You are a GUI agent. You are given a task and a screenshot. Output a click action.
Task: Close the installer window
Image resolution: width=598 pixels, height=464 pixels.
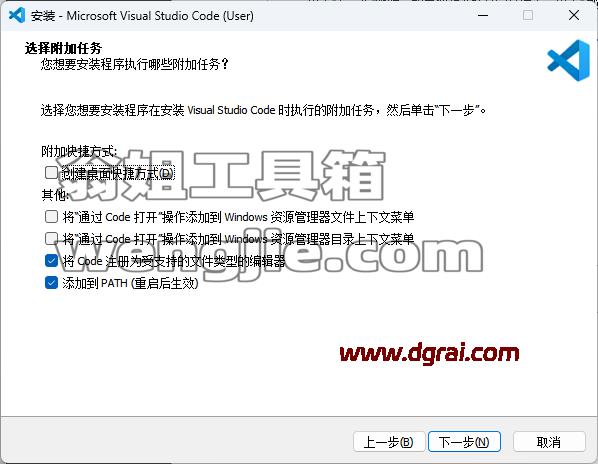(574, 16)
